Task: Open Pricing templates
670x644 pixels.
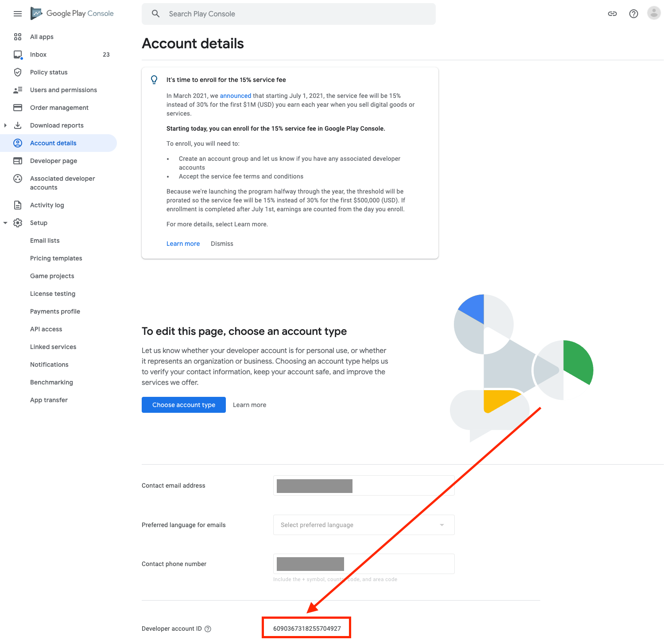Action: [56, 258]
